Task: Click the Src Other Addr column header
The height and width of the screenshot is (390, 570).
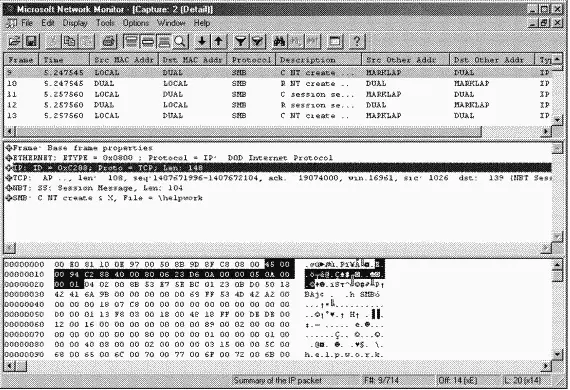Action: tap(406, 60)
